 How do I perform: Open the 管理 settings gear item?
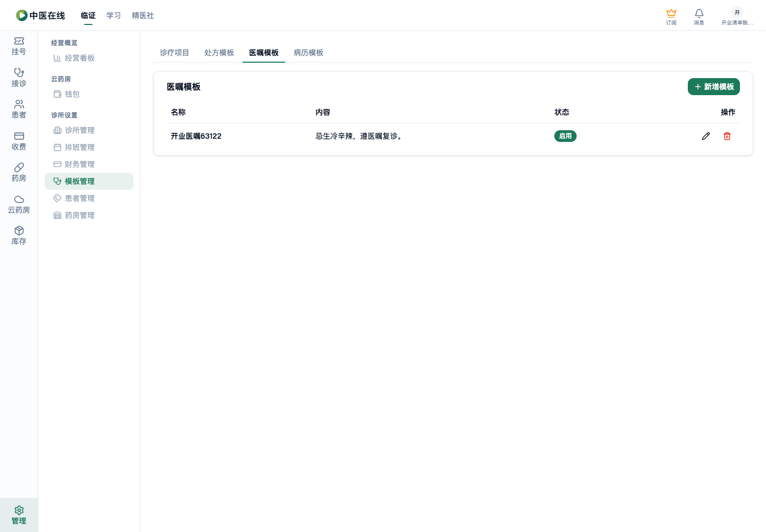[x=19, y=515]
